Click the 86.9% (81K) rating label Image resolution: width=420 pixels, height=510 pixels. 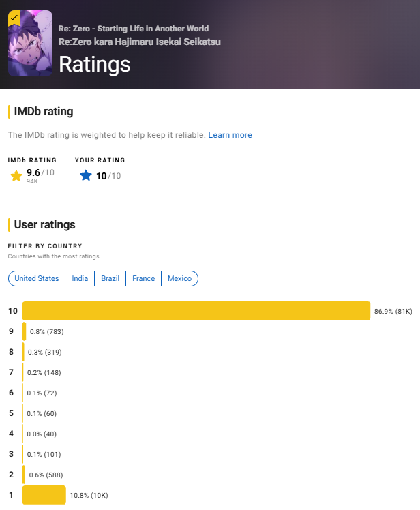(x=393, y=312)
